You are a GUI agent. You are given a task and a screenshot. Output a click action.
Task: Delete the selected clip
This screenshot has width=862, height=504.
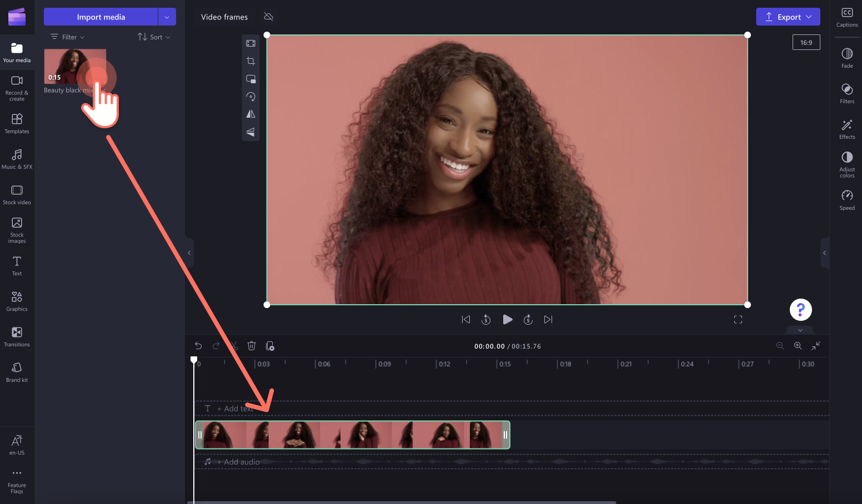coord(252,346)
